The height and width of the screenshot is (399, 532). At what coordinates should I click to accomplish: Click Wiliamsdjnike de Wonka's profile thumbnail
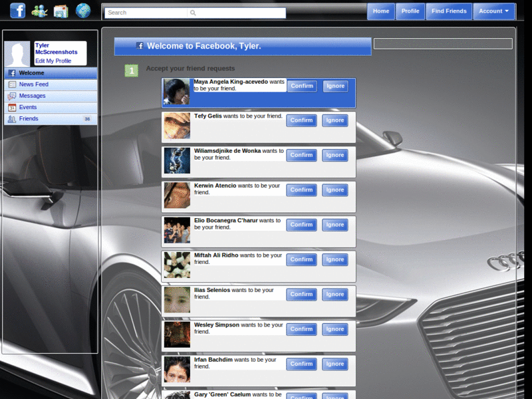point(176,161)
